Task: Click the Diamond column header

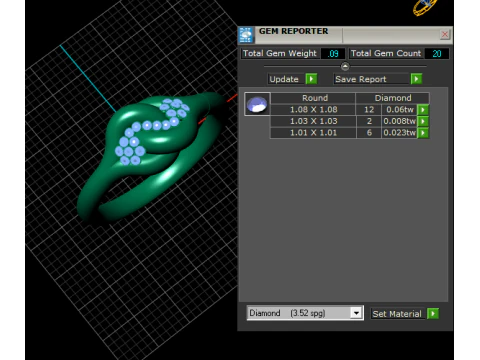Action: 393,98
